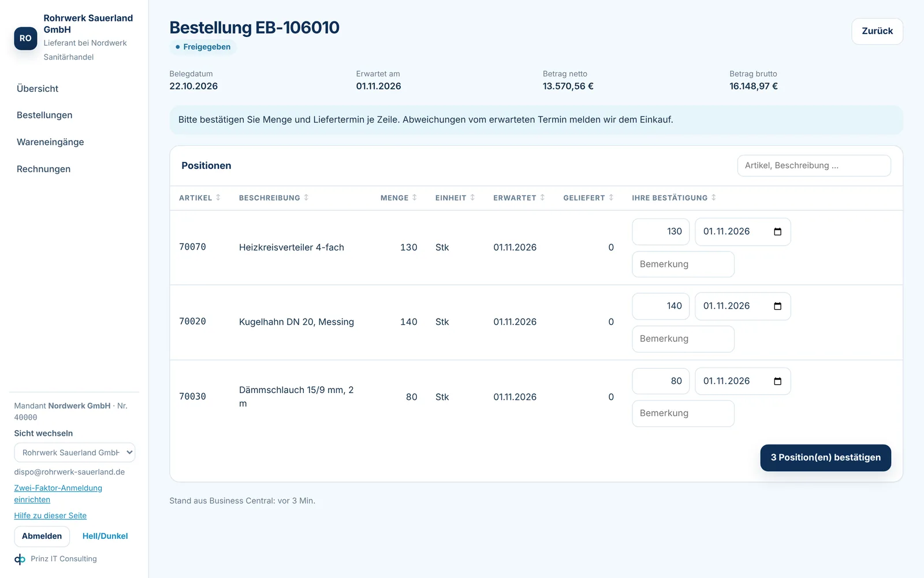Open calendar picker for Dämmschlauch row
The width and height of the screenshot is (924, 578).
(777, 381)
